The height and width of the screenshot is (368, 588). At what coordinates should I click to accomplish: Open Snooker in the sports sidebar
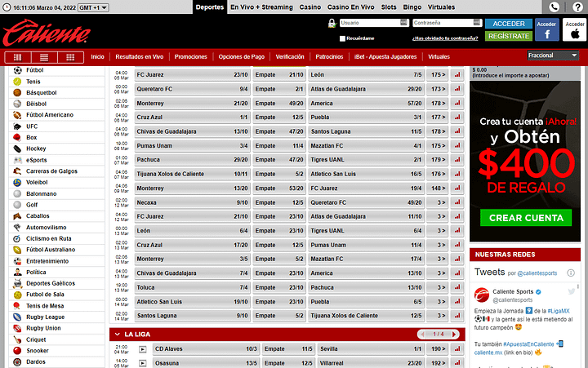pos(56,351)
